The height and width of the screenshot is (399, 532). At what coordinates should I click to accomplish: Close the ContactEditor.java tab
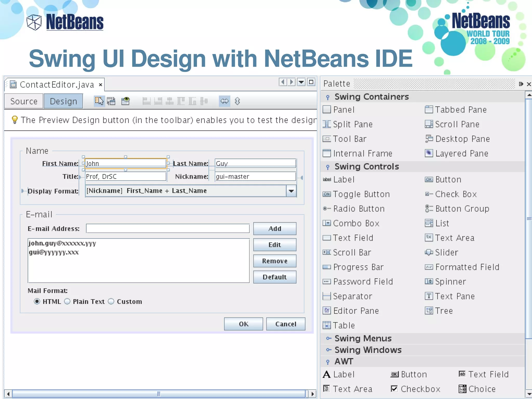click(100, 85)
